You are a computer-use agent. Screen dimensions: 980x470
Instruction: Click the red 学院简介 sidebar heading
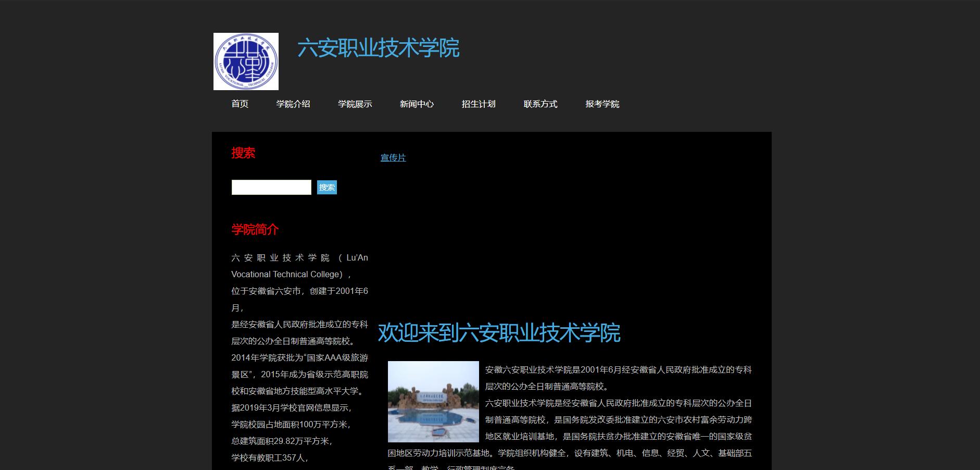(x=255, y=229)
